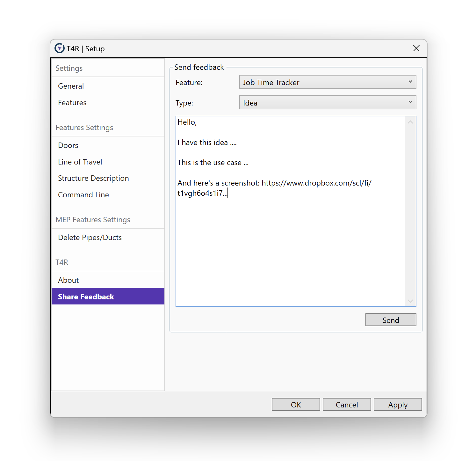476x461 pixels.
Task: Click scroll up arrow in feedback text box
Action: coord(410,122)
